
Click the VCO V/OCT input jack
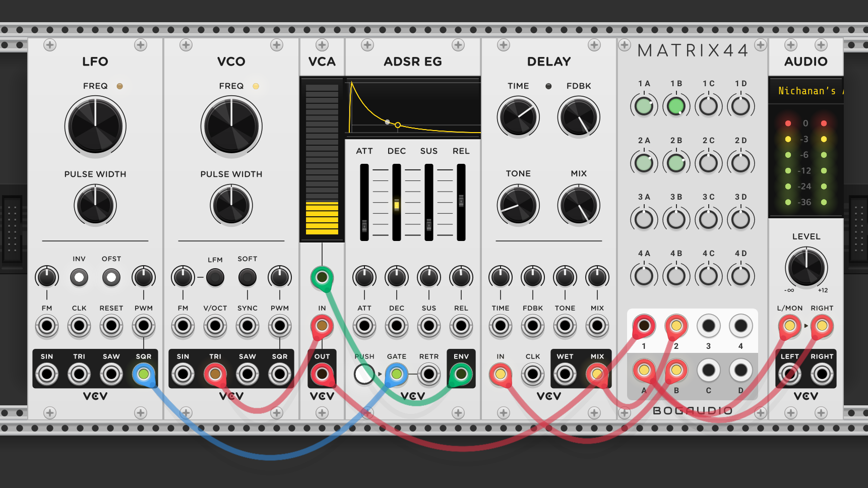click(x=215, y=326)
